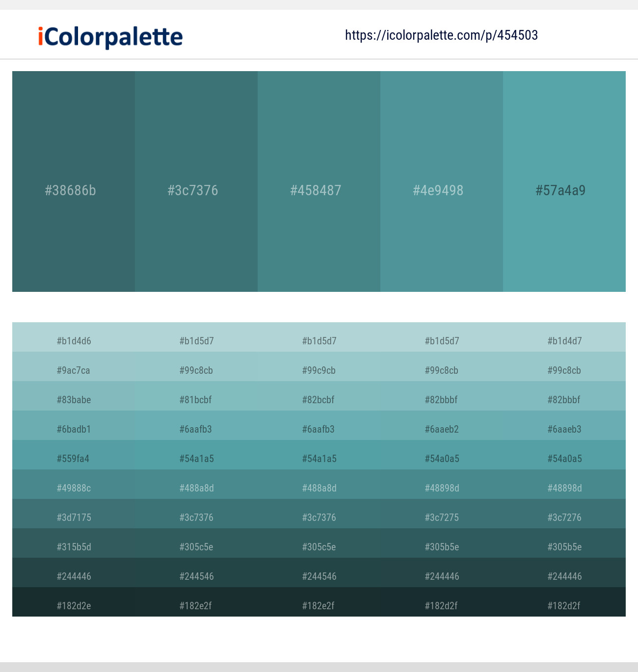
Task: Choose the #3c7275 shade cell
Action: (442, 514)
